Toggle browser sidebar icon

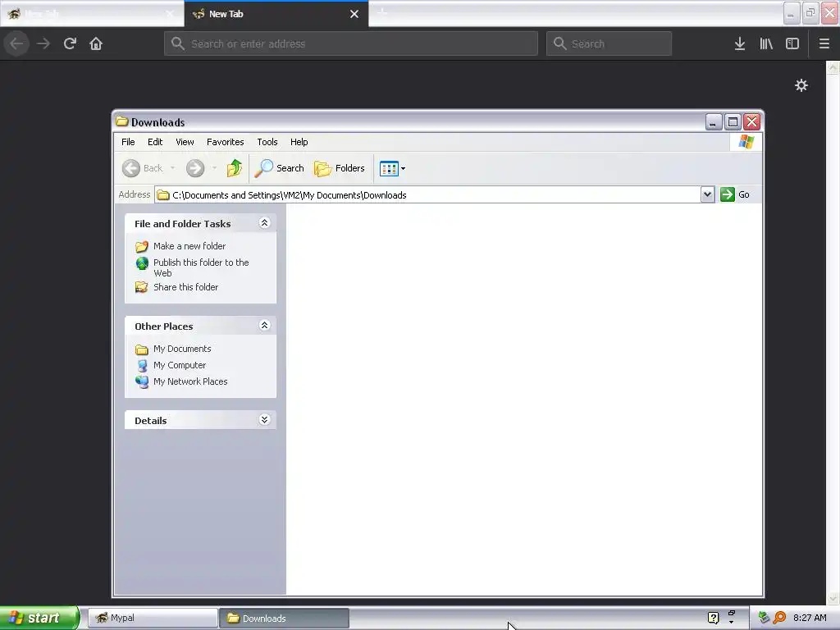coord(792,43)
